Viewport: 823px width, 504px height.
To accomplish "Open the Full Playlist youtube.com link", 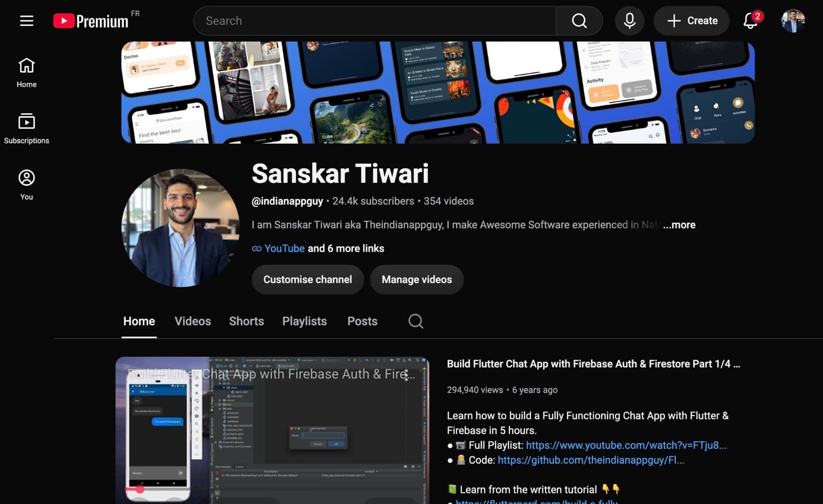I will [x=626, y=445].
